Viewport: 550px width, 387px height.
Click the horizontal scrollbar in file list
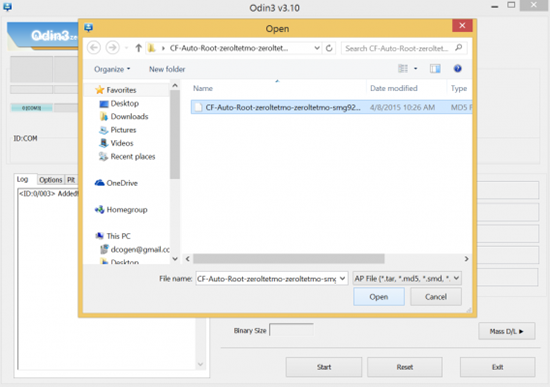[x=289, y=259]
